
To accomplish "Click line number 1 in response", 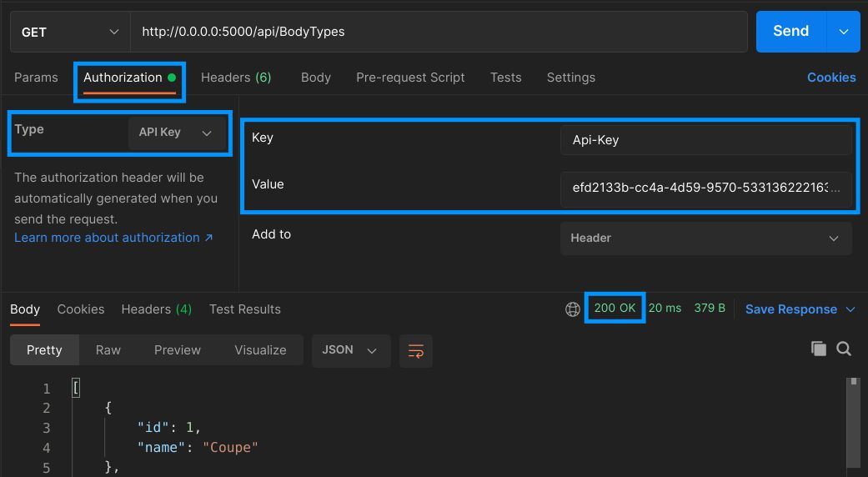I will point(47,389).
